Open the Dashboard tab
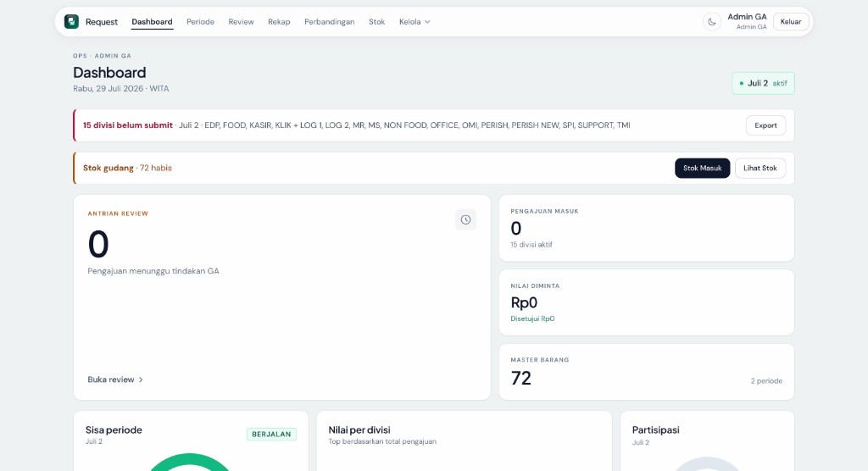The height and width of the screenshot is (471, 868). coord(153,22)
